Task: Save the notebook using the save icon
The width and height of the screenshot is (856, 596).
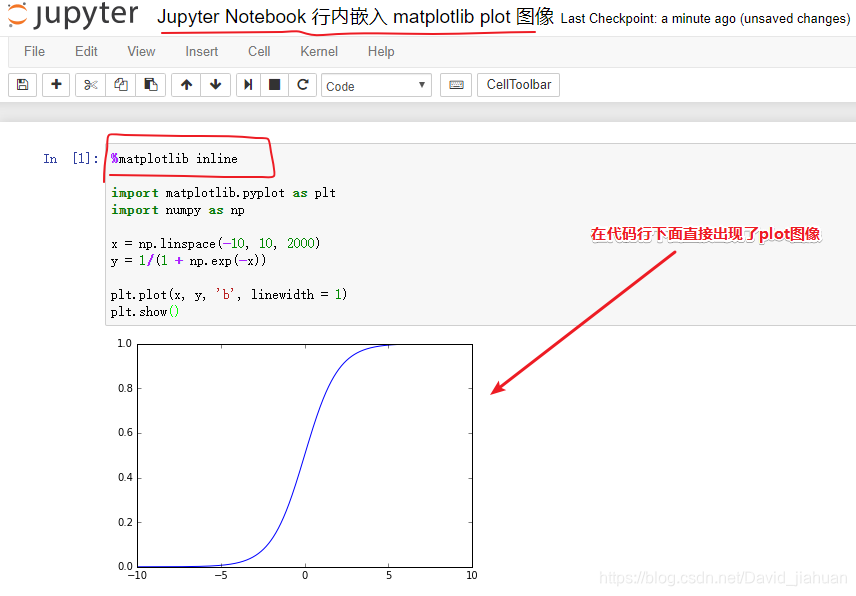Action: pyautogui.click(x=22, y=85)
